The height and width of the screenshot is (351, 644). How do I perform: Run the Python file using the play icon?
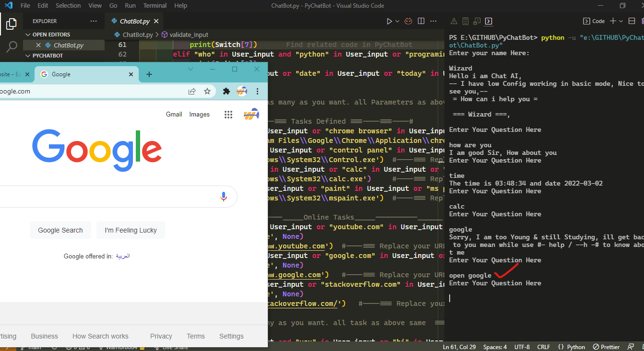(x=389, y=21)
